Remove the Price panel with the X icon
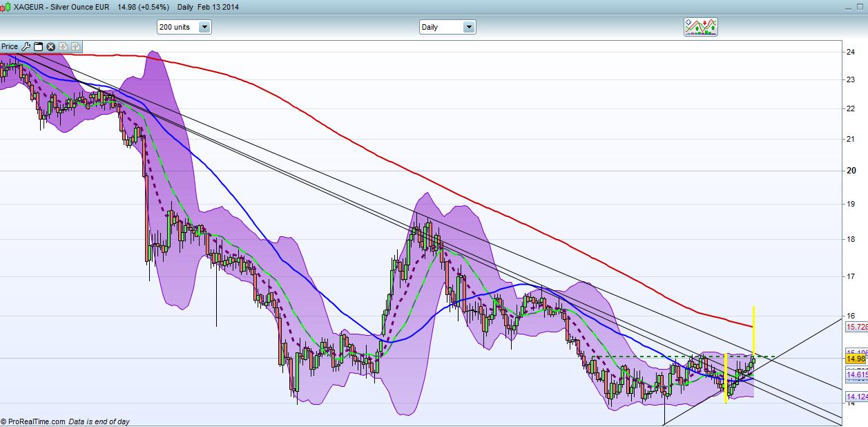The width and height of the screenshot is (868, 427). pos(50,47)
